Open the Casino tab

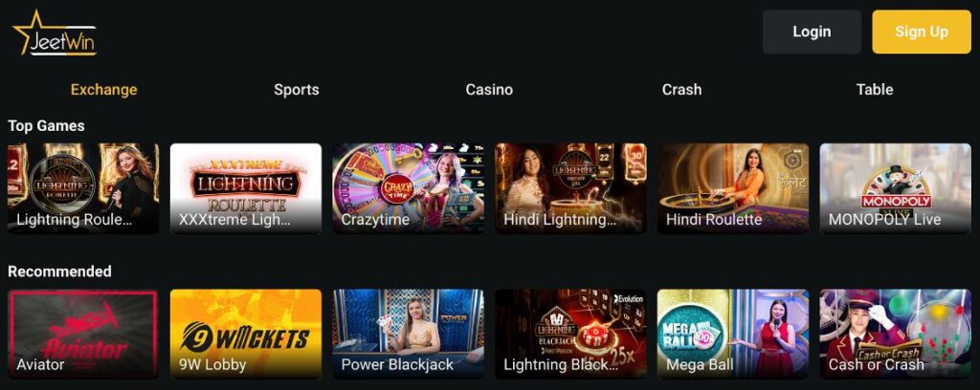coord(489,89)
